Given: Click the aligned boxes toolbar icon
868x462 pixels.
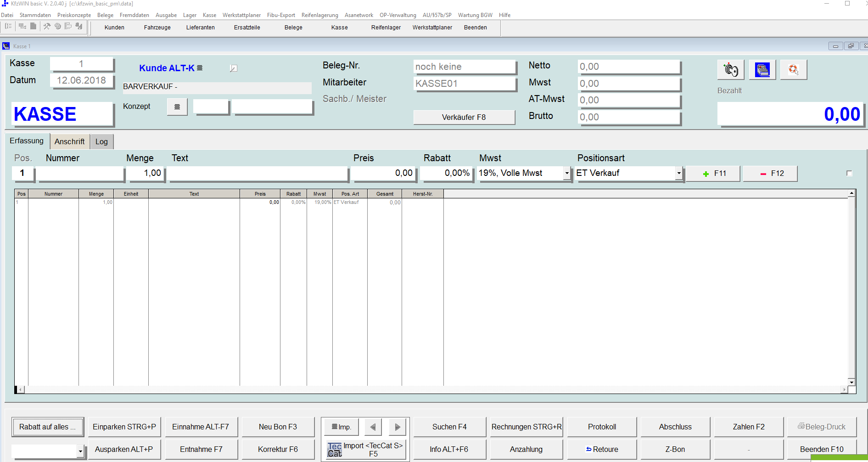Looking at the screenshot, I should tap(68, 27).
